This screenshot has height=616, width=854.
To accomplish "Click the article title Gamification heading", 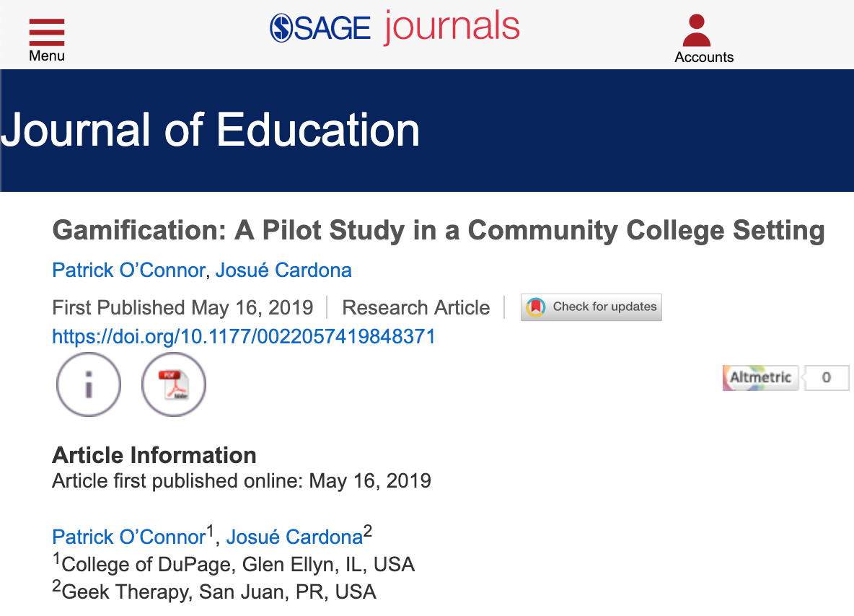I will [439, 230].
